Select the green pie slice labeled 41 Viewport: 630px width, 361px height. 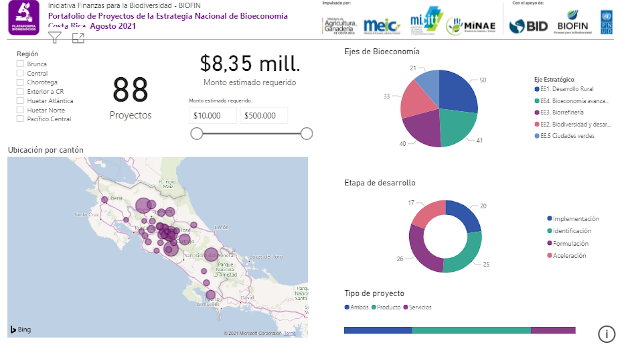coord(457,127)
